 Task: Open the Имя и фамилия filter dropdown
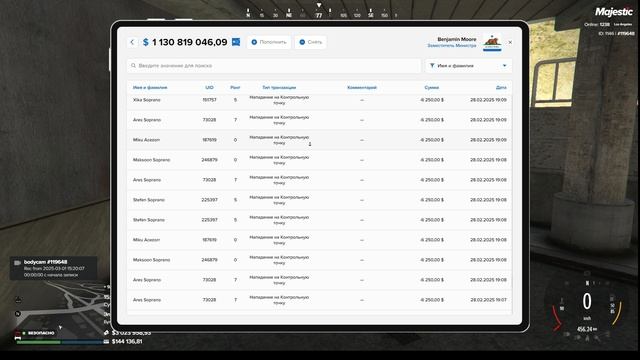click(468, 65)
